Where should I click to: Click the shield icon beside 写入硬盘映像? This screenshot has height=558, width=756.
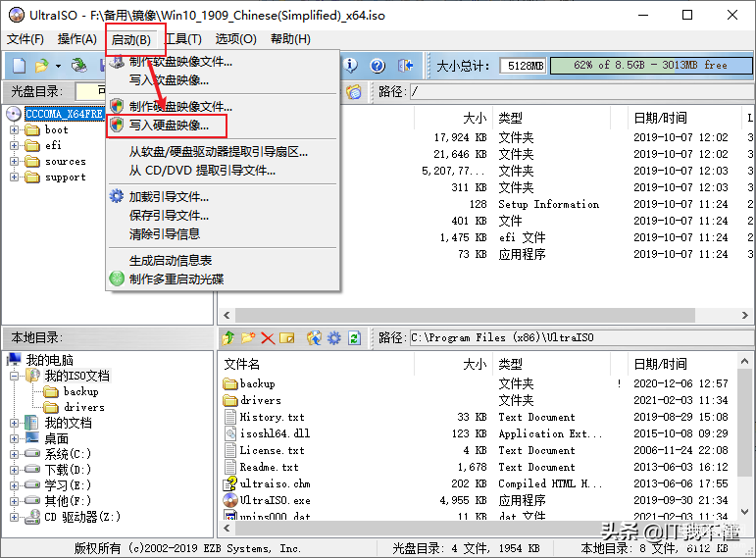coord(117,125)
